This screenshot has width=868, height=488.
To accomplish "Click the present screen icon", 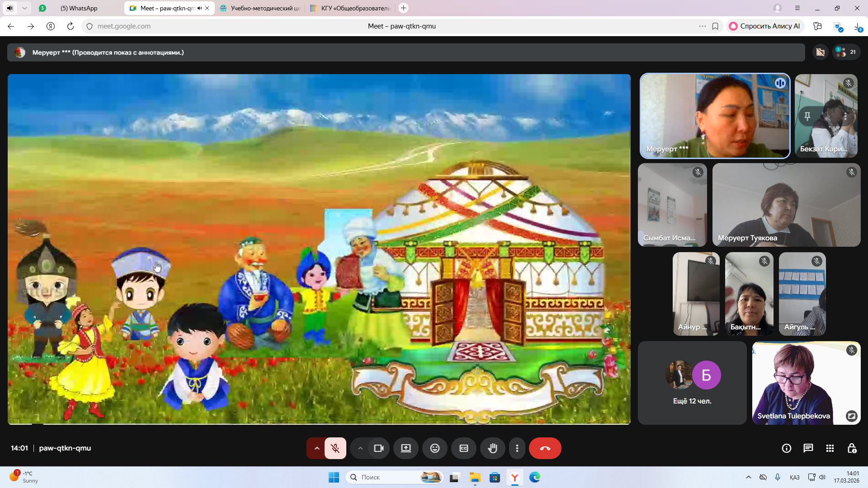I will [406, 448].
